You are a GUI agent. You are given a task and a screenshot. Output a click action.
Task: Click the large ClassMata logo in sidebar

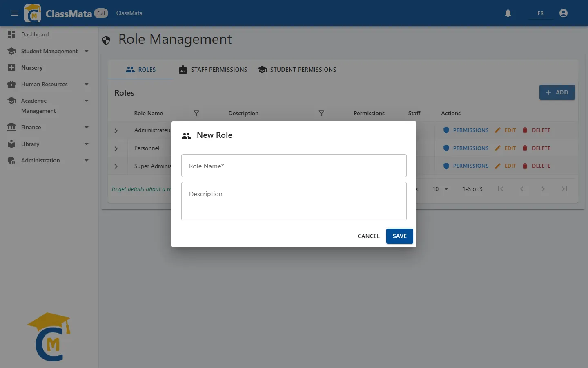(49, 337)
